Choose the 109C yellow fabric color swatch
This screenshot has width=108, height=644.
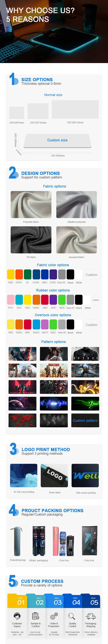tap(11, 274)
